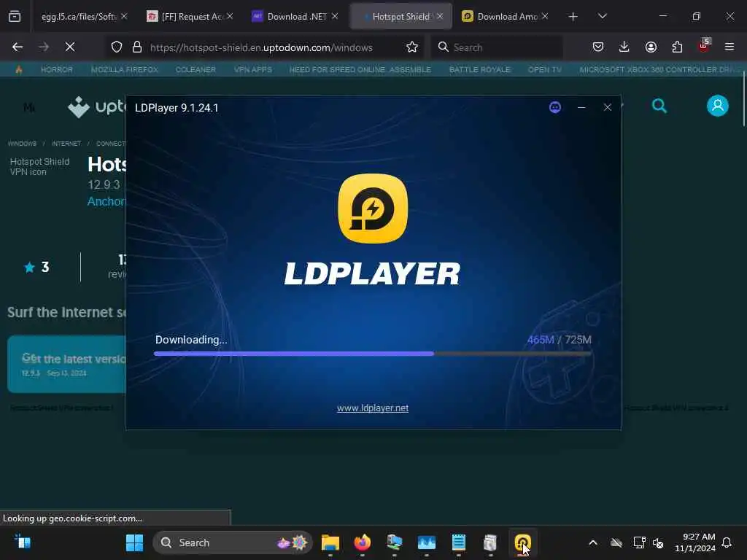Open Firefox from the taskbar
The image size is (747, 560).
(x=362, y=542)
